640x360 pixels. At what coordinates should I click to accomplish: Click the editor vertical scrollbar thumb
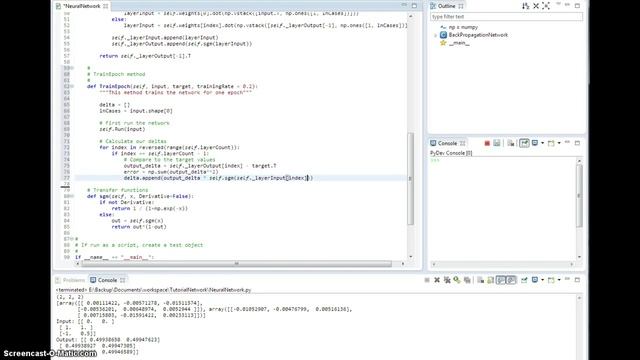(x=411, y=178)
